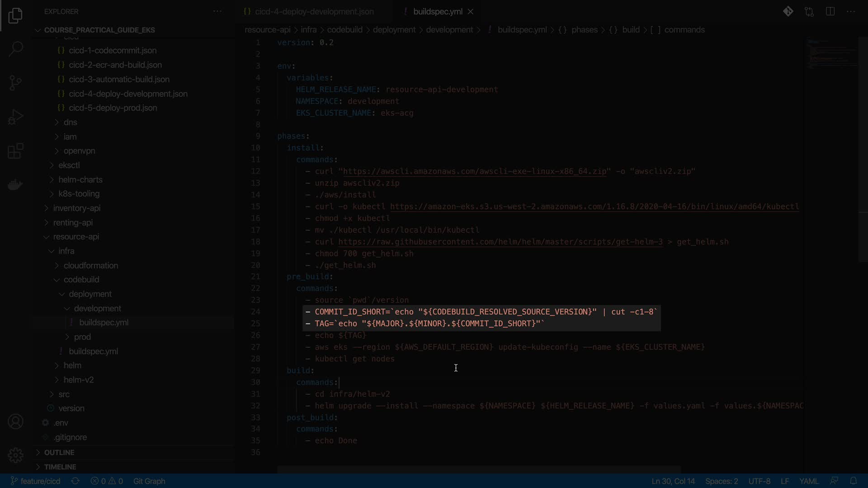Open the Source Control view

pos(15,83)
